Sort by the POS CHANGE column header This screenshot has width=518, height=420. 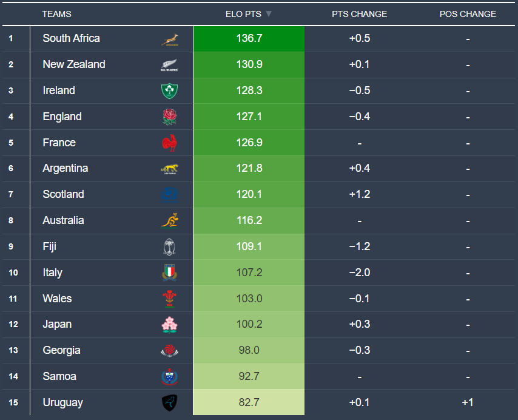point(468,14)
